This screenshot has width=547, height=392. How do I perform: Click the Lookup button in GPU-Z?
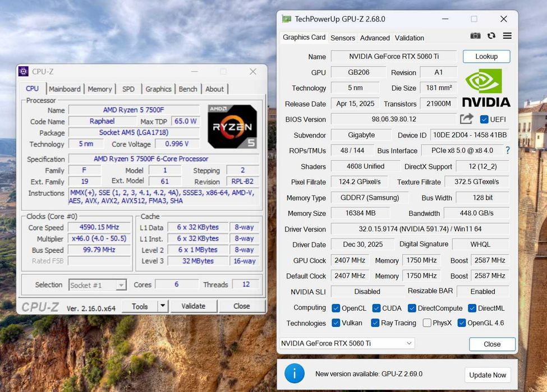click(486, 57)
